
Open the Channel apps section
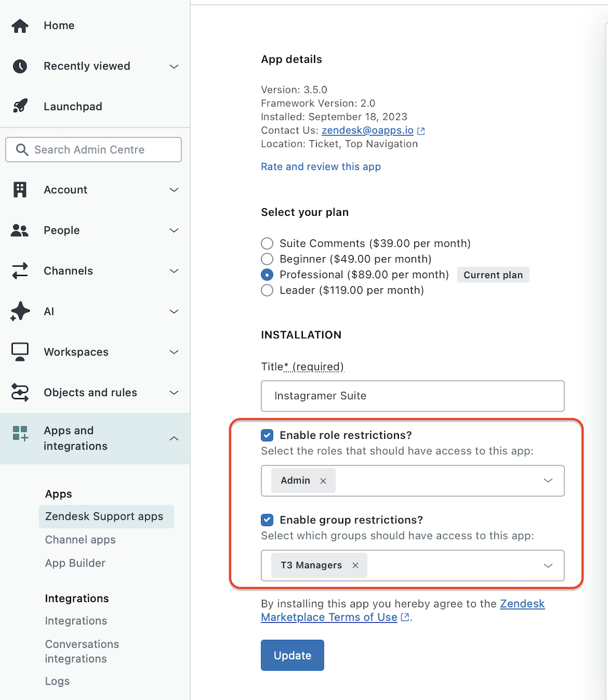[x=80, y=539]
